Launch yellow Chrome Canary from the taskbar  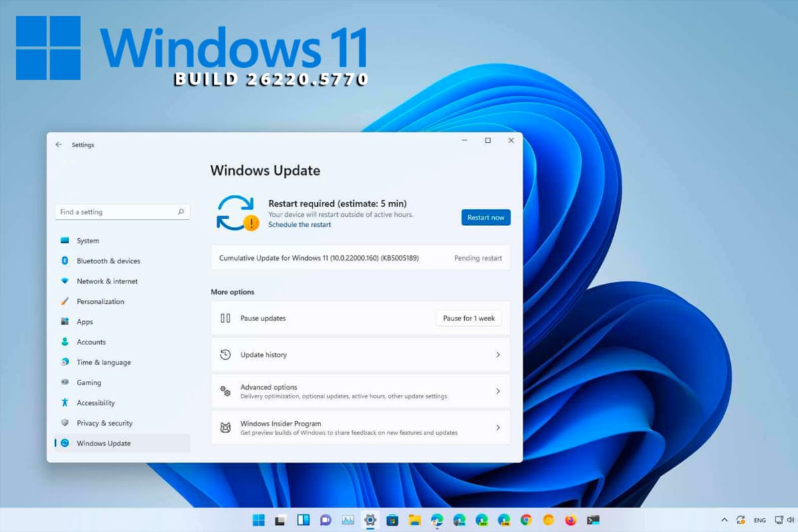549,520
